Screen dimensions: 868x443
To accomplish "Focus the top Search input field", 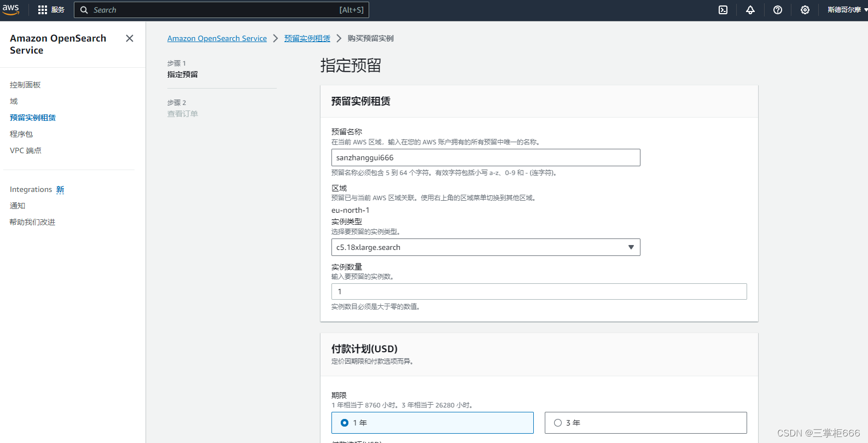I will (x=222, y=10).
